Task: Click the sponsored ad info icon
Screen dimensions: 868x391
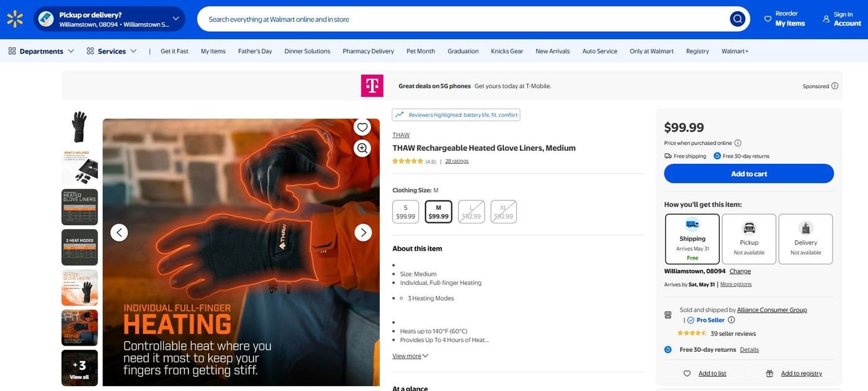Action: [834, 86]
